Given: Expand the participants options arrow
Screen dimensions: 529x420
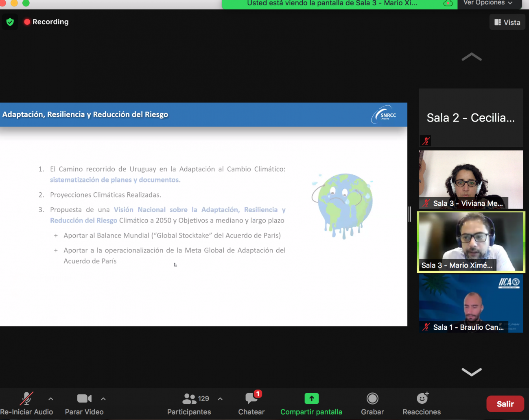Looking at the screenshot, I should (x=220, y=399).
